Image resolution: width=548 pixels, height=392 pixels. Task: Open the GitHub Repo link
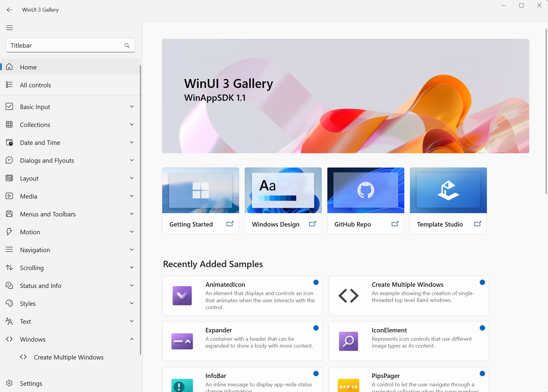[x=365, y=200]
